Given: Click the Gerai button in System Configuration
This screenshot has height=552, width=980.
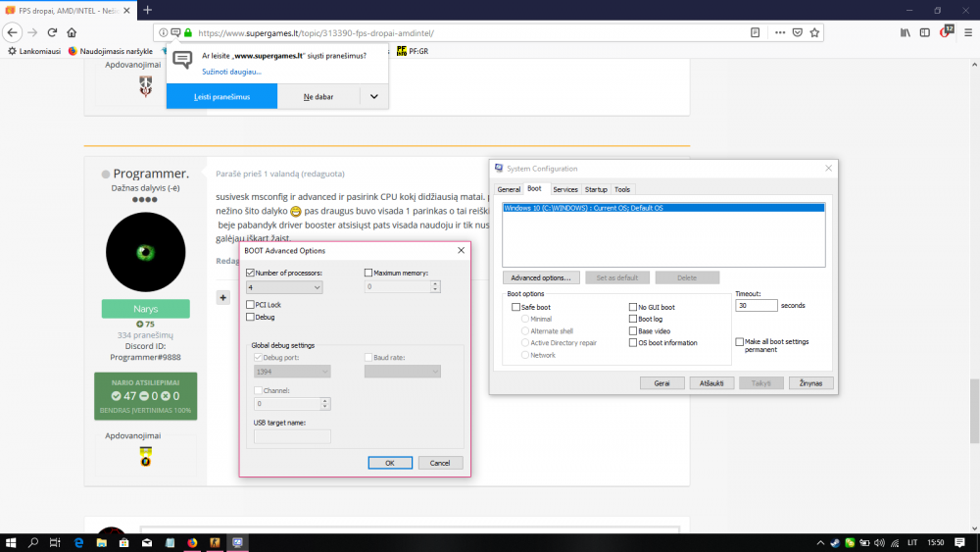Looking at the screenshot, I should coord(661,383).
